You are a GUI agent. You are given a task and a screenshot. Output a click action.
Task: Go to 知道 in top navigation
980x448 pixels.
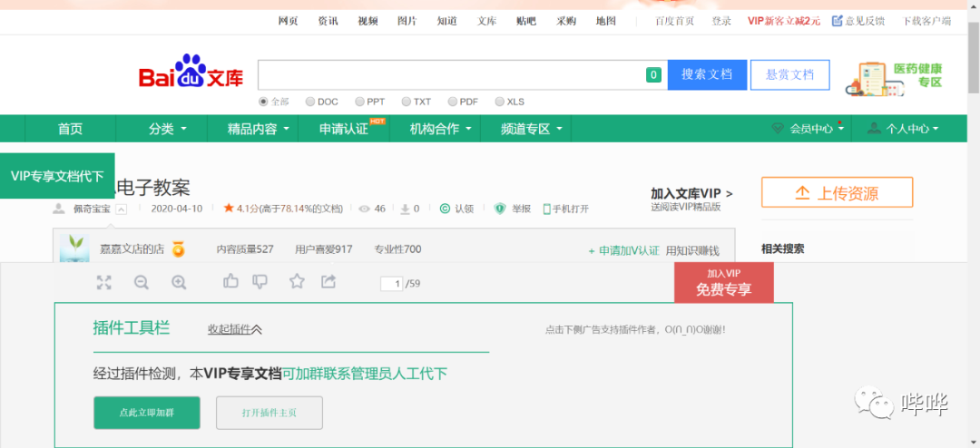tap(446, 21)
